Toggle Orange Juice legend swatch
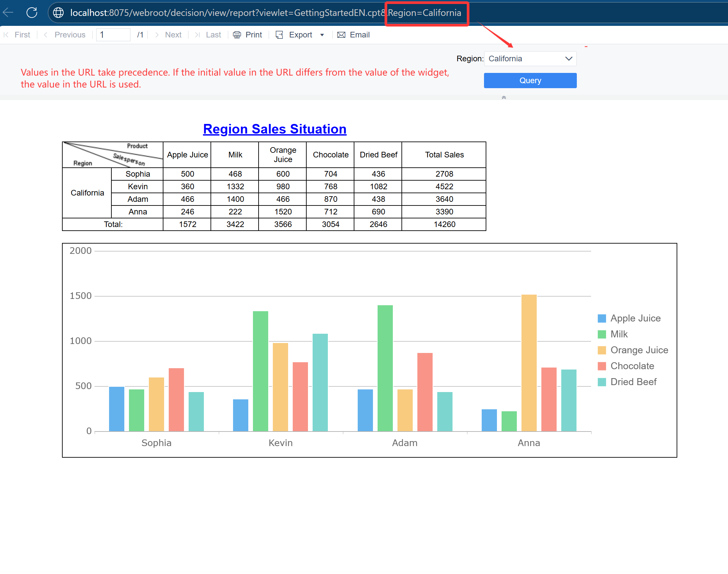Screen dimensions: 728x574 pos(602,350)
